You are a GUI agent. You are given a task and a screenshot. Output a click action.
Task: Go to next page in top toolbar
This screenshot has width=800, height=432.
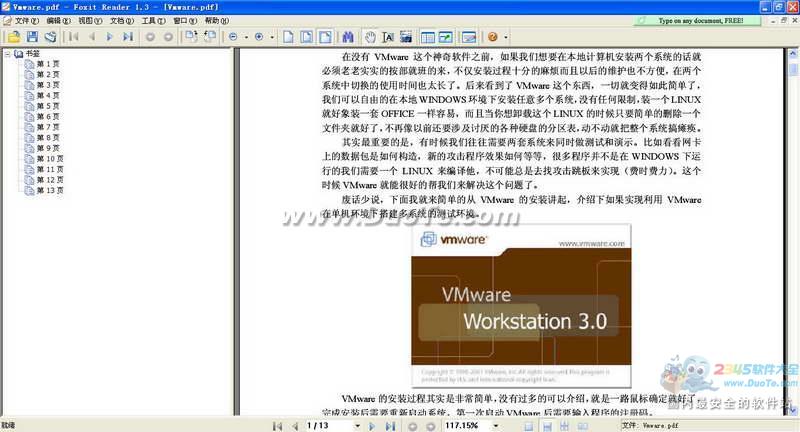pos(109,37)
